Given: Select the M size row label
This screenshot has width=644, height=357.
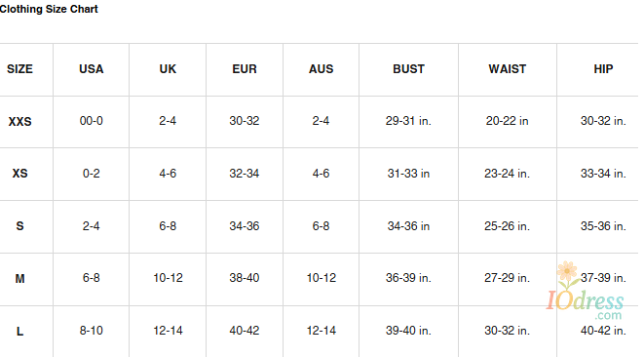Looking at the screenshot, I should point(19,278).
